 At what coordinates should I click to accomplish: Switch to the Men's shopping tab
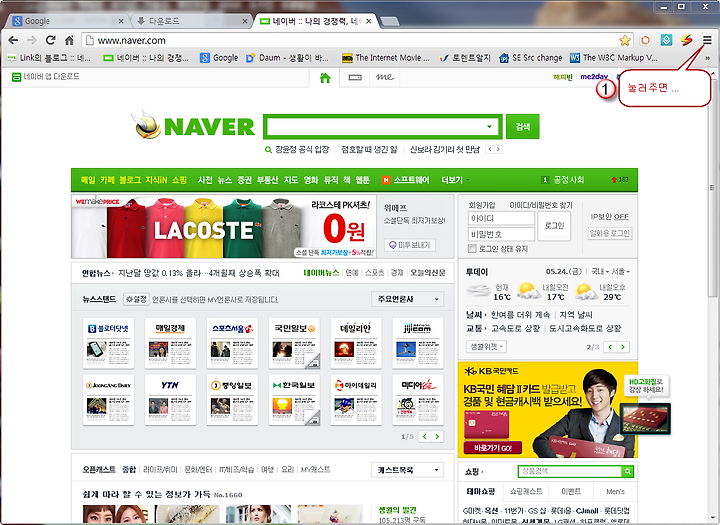pos(615,491)
